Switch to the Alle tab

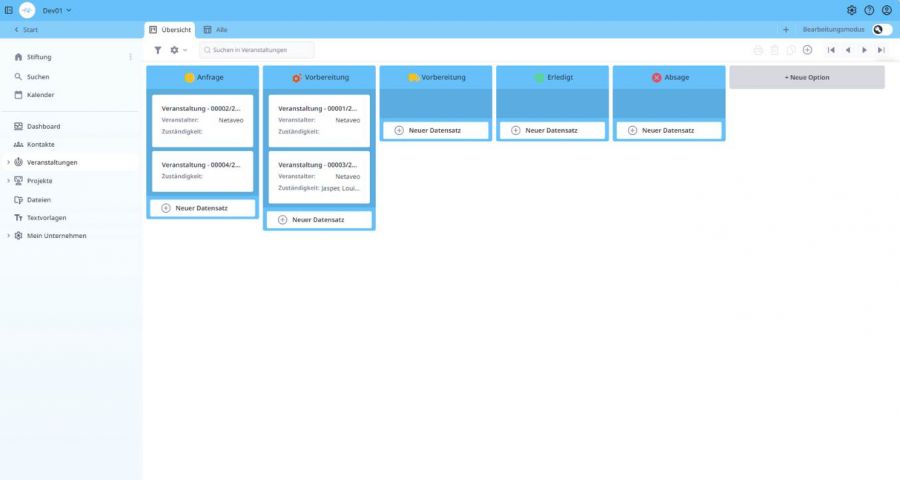click(x=216, y=30)
